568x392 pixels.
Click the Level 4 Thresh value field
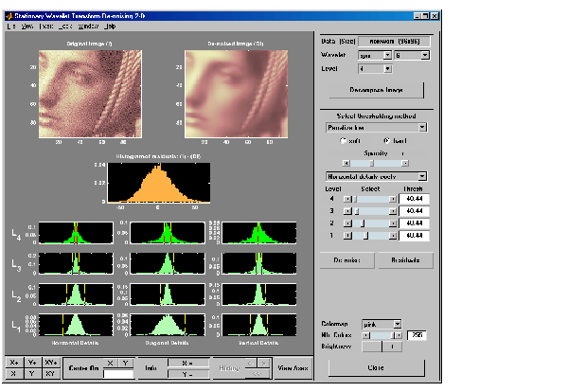[x=414, y=199]
